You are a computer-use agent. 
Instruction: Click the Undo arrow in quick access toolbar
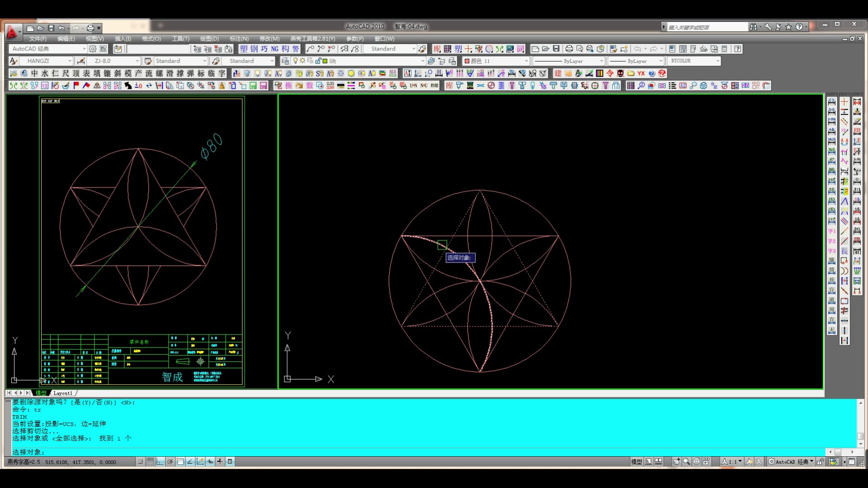(x=61, y=28)
